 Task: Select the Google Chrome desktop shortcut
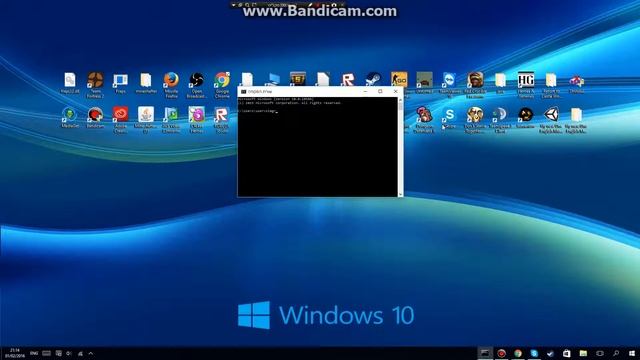(x=222, y=84)
